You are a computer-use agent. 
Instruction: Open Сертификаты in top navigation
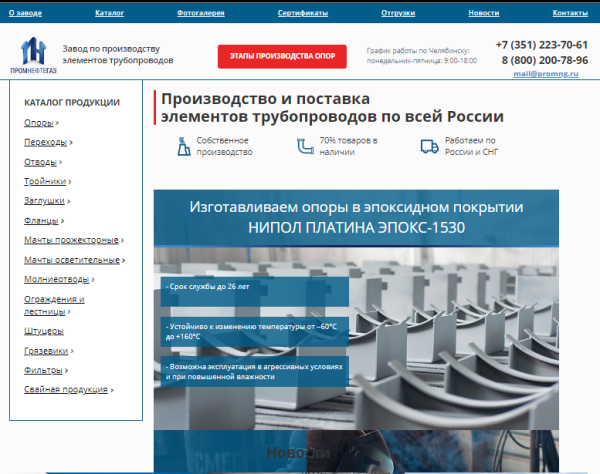[x=303, y=13]
